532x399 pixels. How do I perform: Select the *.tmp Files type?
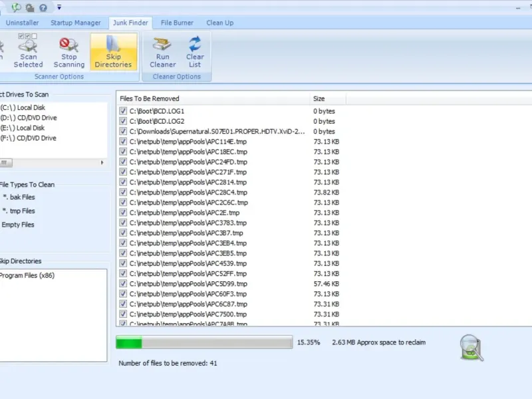click(19, 211)
